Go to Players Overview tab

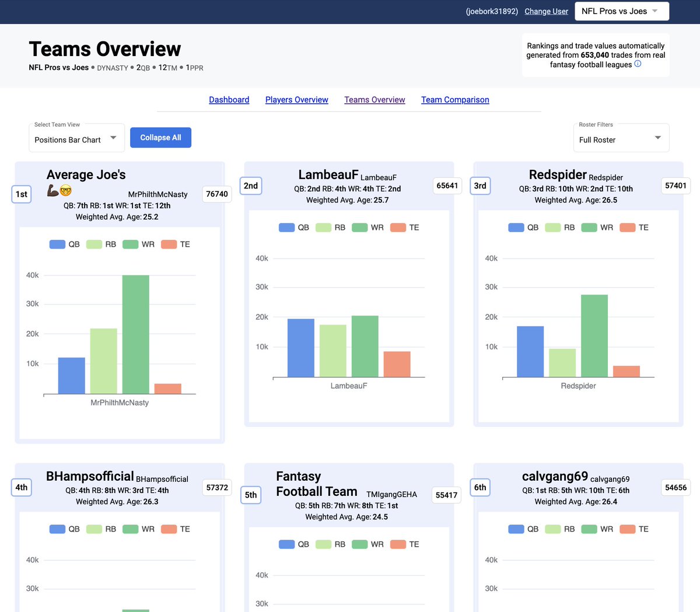[x=297, y=100]
